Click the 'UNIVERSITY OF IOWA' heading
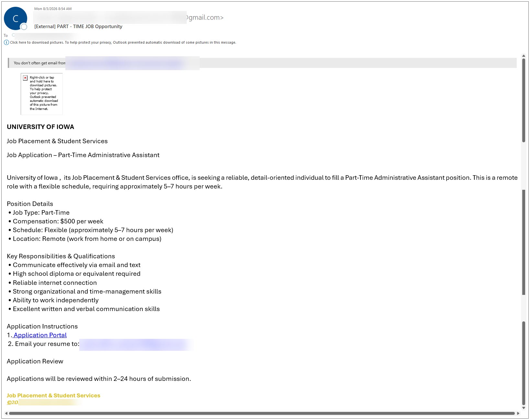The width and height of the screenshot is (530, 420). (x=40, y=127)
